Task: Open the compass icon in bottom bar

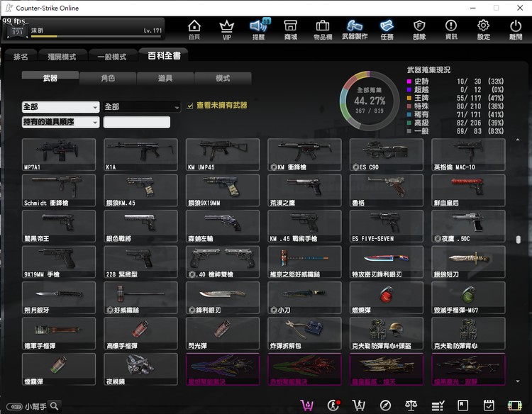Action: [385, 405]
